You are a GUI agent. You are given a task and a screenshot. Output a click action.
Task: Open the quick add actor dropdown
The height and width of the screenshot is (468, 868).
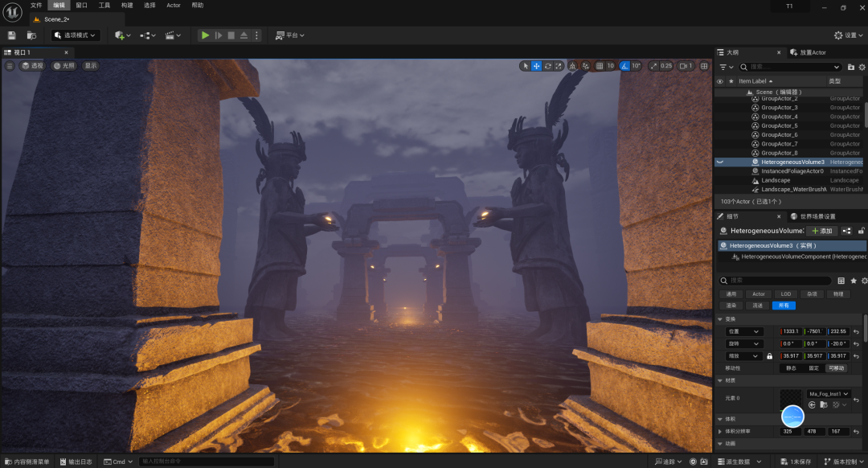coord(122,35)
